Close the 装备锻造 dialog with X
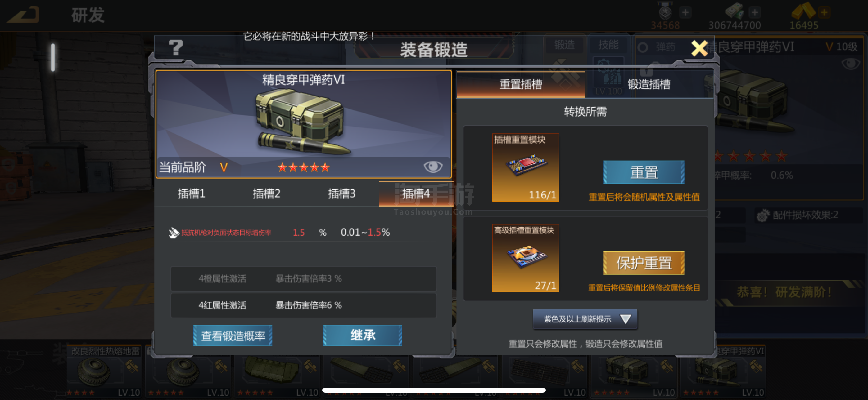The height and width of the screenshot is (400, 868). pos(699,48)
